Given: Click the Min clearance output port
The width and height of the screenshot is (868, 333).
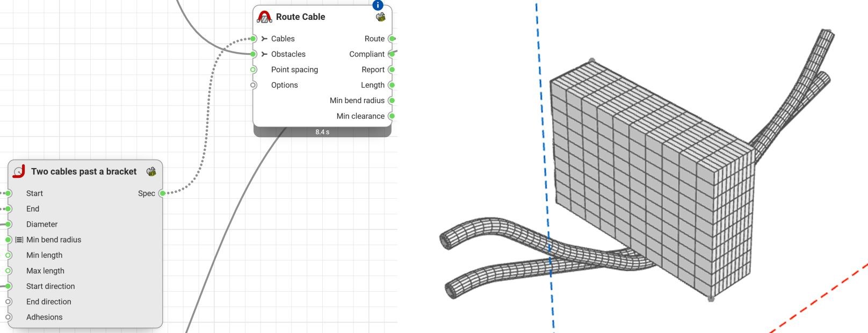Looking at the screenshot, I should pos(392,116).
